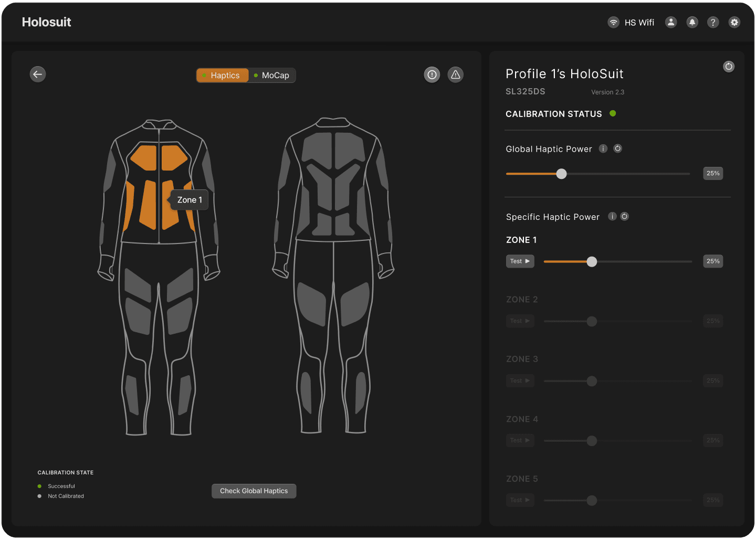Switch to the MoCap tab
The height and width of the screenshot is (540, 756).
[x=272, y=76]
